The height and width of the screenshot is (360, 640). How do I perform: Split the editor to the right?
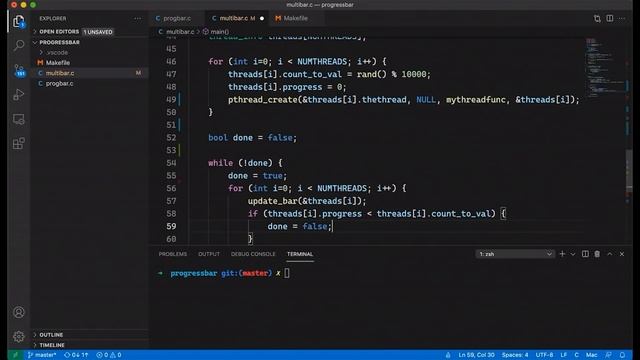[x=609, y=18]
